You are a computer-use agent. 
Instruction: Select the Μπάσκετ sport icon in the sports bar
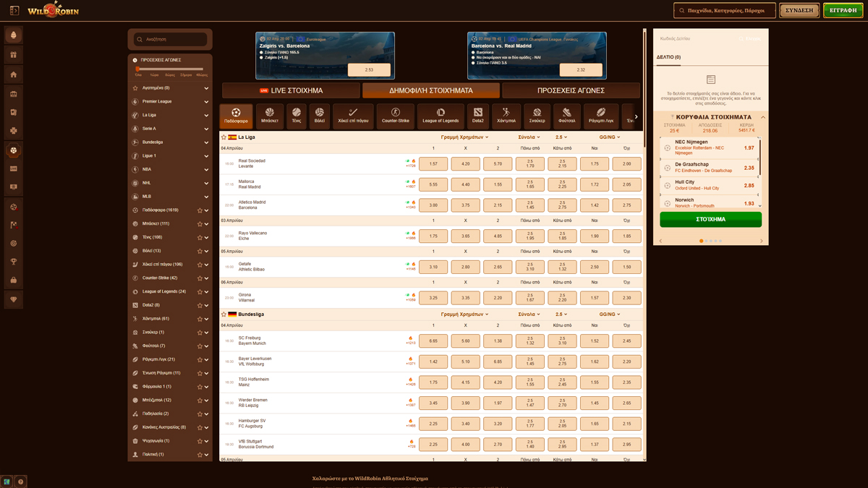pyautogui.click(x=269, y=116)
